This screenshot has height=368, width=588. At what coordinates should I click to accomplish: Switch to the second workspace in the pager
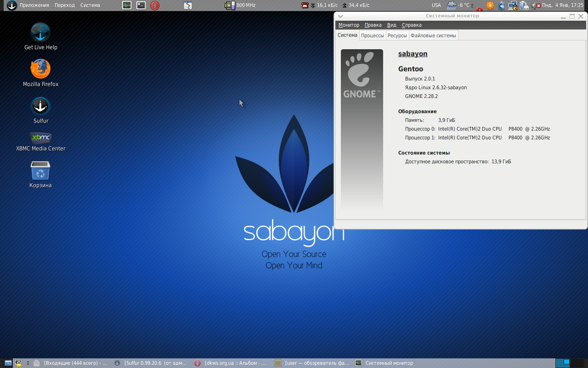coord(577,363)
